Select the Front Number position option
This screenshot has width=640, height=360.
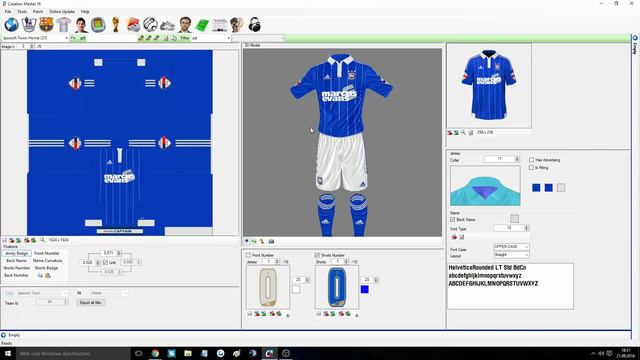point(47,253)
